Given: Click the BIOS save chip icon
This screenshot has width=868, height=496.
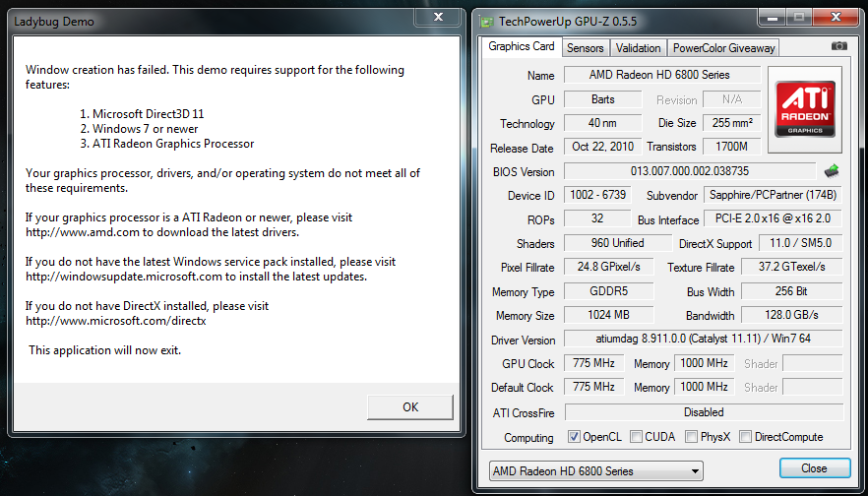Looking at the screenshot, I should point(832,171).
